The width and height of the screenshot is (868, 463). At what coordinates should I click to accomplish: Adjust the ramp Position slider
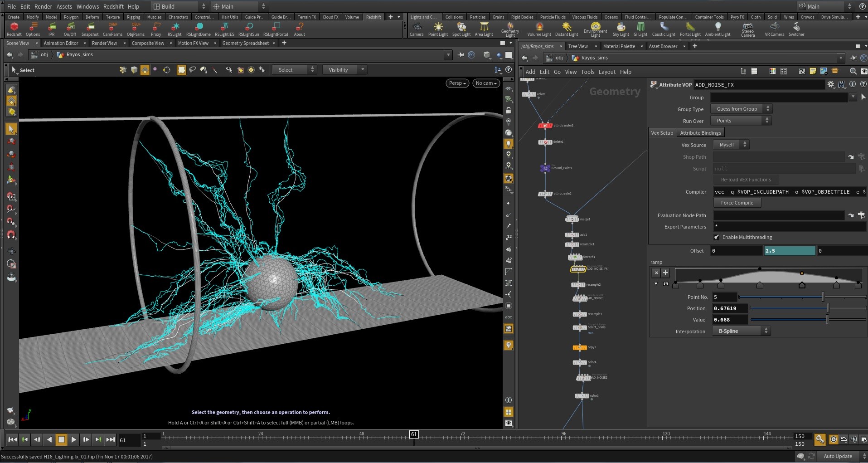(x=828, y=308)
